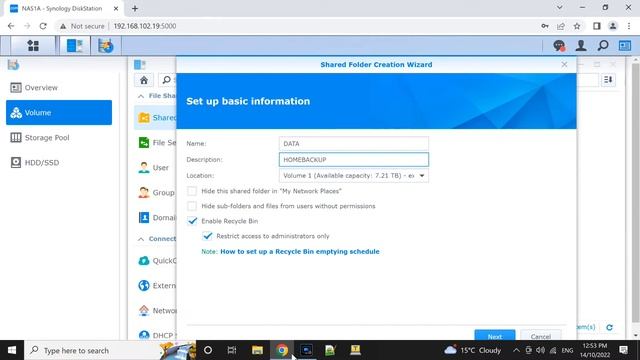
Task: Select Volume in Storage Manager sidebar
Action: coord(59,113)
